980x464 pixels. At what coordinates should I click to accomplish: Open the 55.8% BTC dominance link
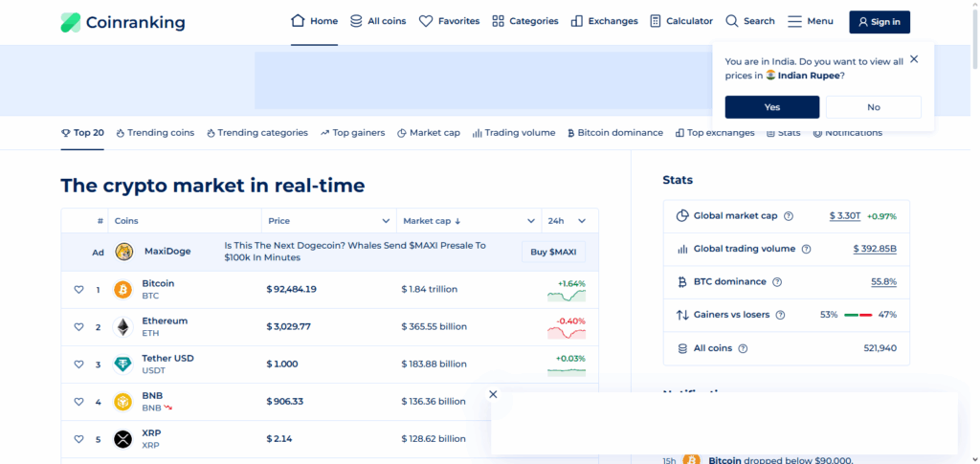point(883,282)
